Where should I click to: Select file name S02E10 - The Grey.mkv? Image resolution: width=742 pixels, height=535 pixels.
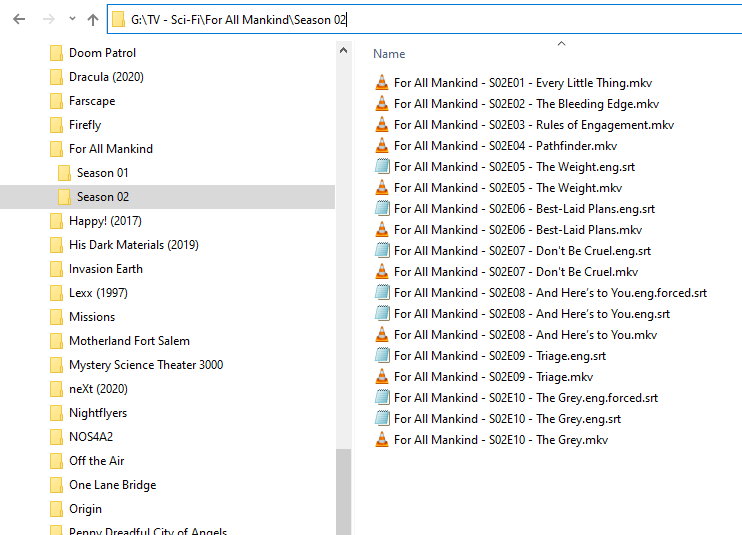[x=501, y=439]
